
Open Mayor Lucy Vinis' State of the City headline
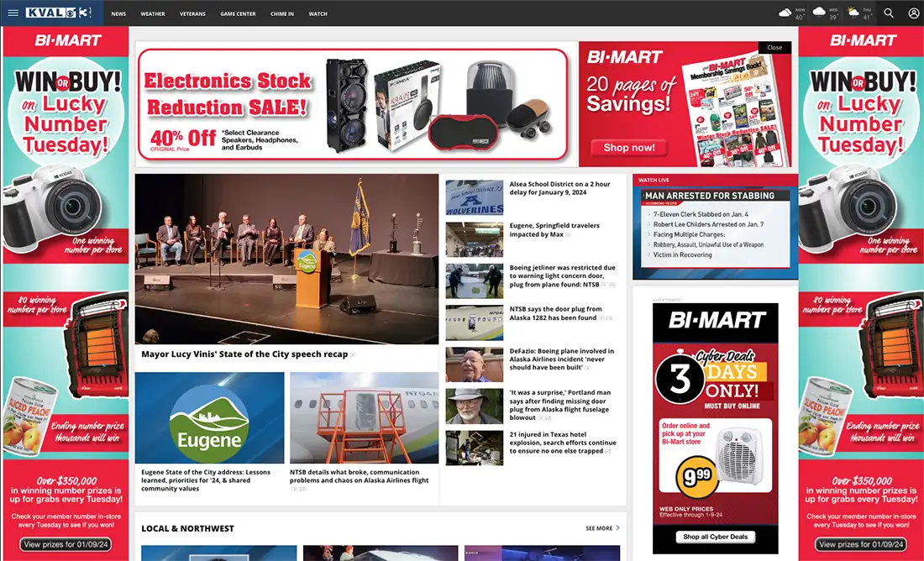pyautogui.click(x=244, y=354)
